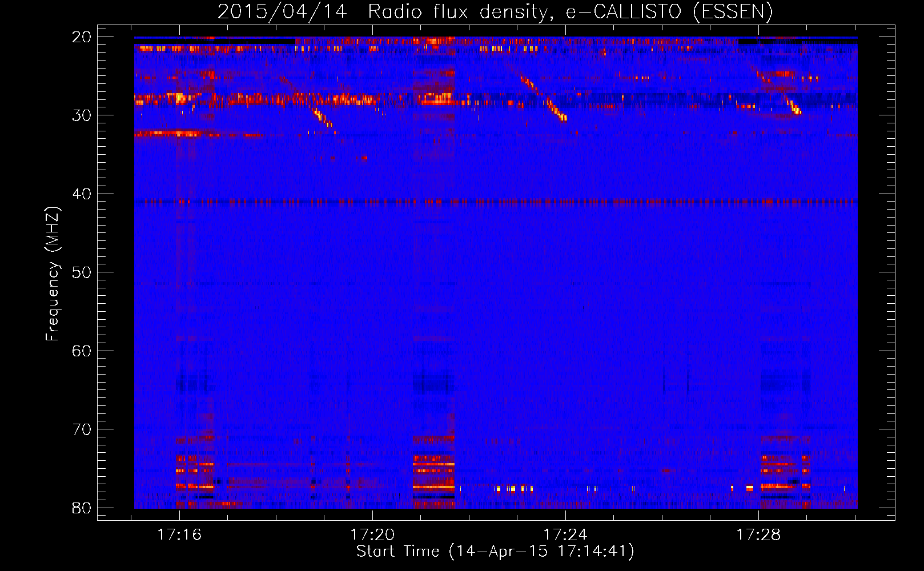Click the 17:16 time tick label
924x571 pixels.
(x=179, y=535)
